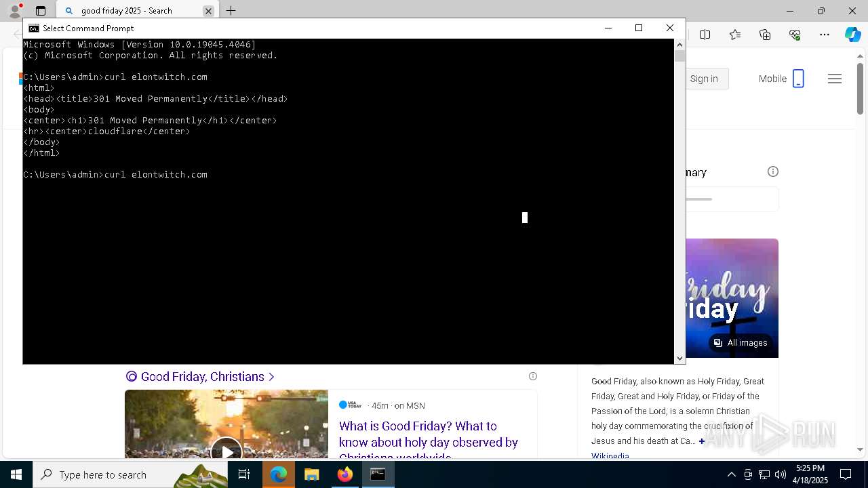The image size is (868, 488).
Task: Open All images button on Good Friday picture
Action: pos(740,343)
